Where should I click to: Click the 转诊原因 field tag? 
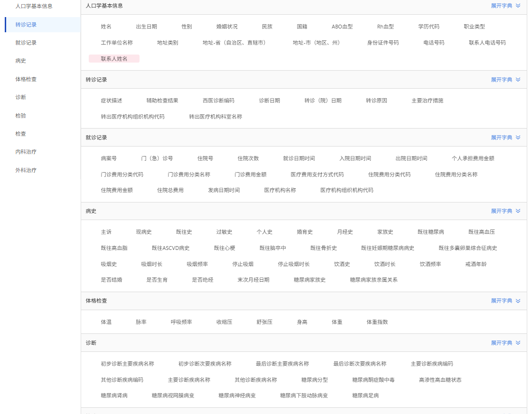coord(376,101)
